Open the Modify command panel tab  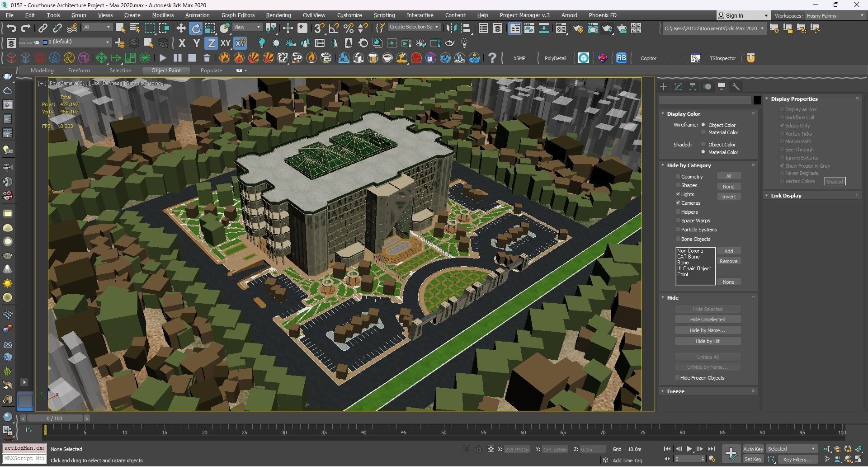(x=678, y=87)
